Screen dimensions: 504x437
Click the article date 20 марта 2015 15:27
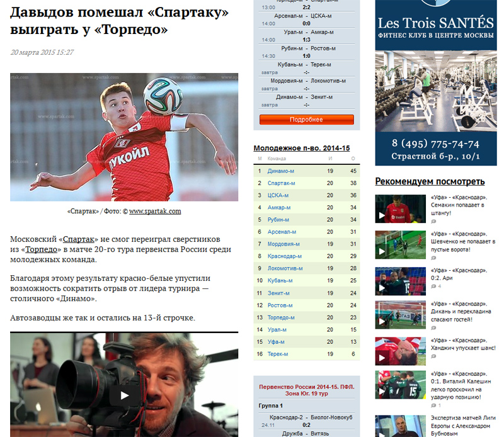42,52
